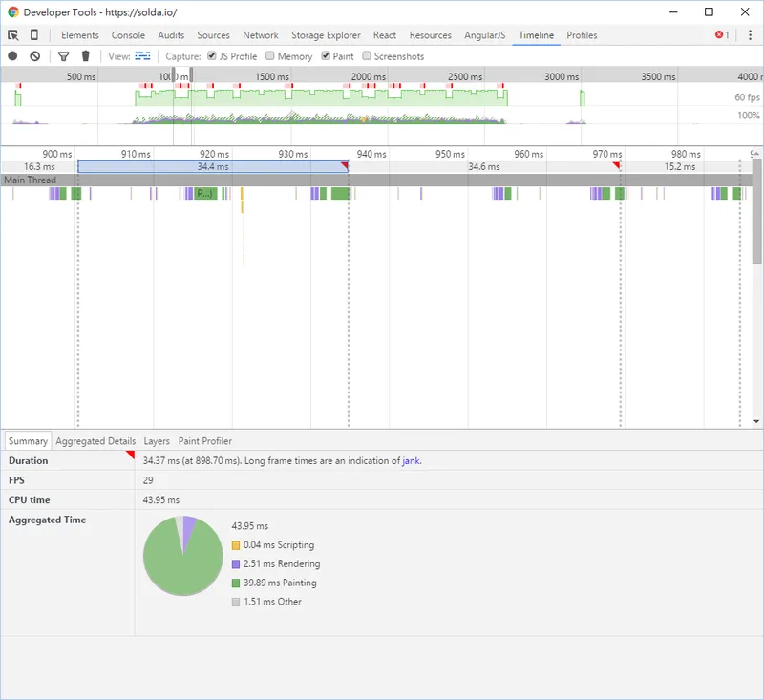This screenshot has width=764, height=700.
Task: Enable the Screenshots capture checkbox
Action: pos(367,56)
